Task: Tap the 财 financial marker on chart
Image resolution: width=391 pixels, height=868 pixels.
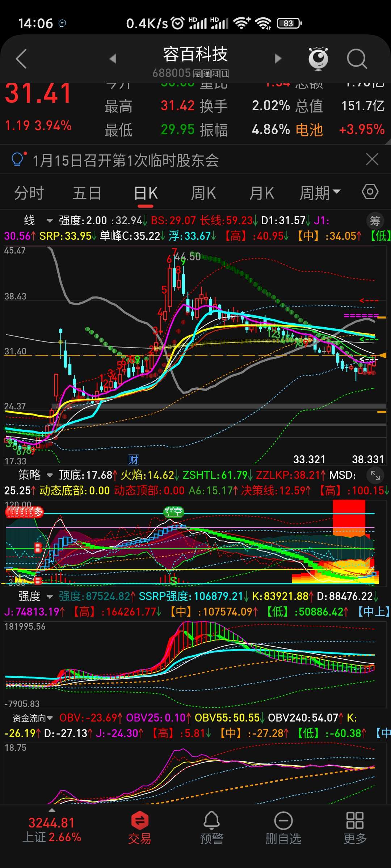Action: (x=134, y=460)
